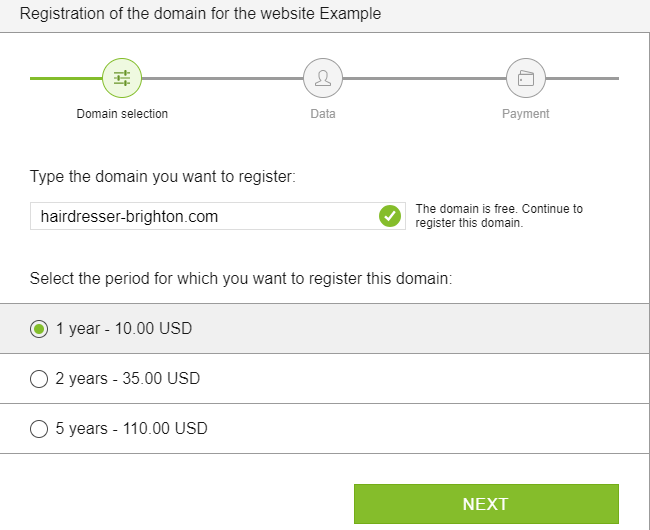This screenshot has height=530, width=650.
Task: Click the 'The domain is free' status message
Action: click(499, 215)
